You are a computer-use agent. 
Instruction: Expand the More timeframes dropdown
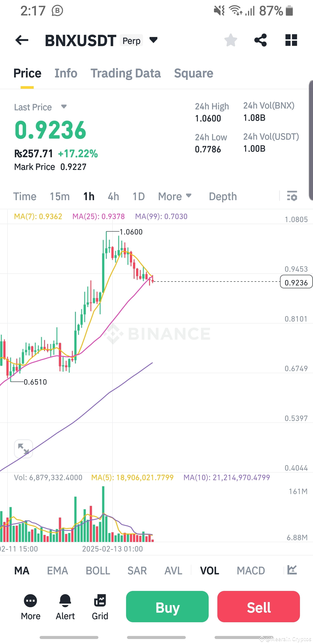click(x=175, y=196)
